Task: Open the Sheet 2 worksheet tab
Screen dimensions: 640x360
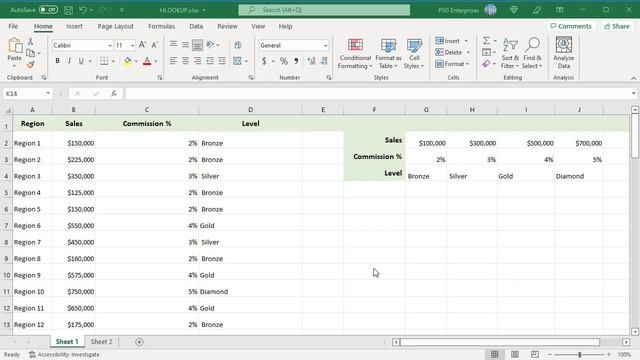Action: 101,342
